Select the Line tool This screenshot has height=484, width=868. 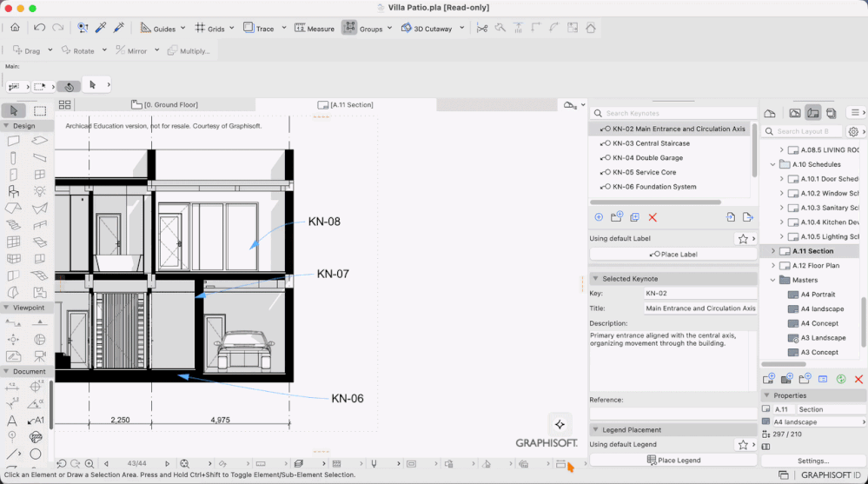[11, 454]
